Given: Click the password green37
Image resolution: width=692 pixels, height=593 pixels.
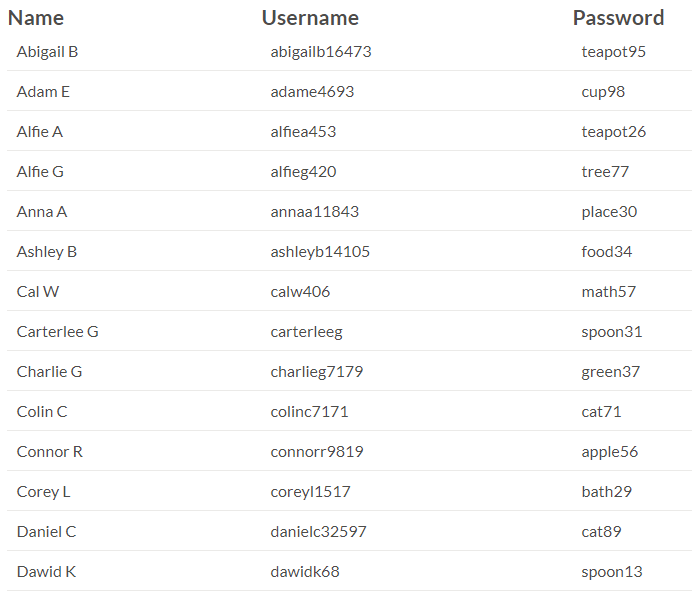Looking at the screenshot, I should pyautogui.click(x=611, y=371).
